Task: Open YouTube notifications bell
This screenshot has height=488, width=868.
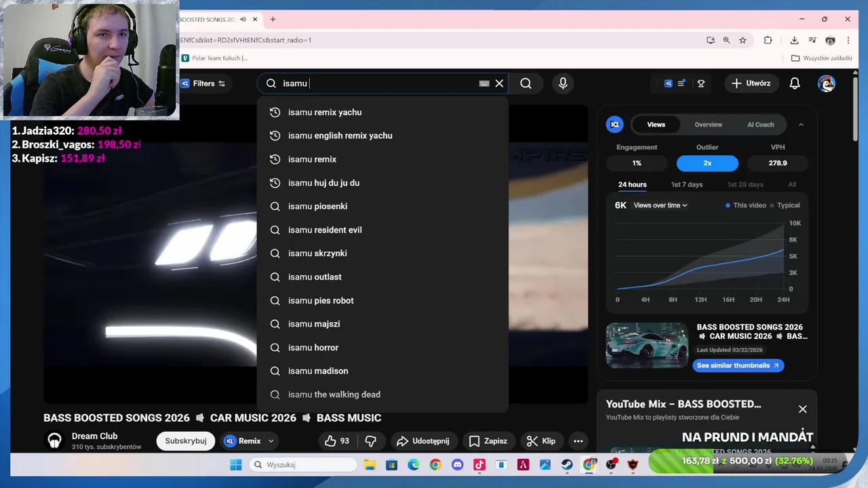Action: click(795, 83)
